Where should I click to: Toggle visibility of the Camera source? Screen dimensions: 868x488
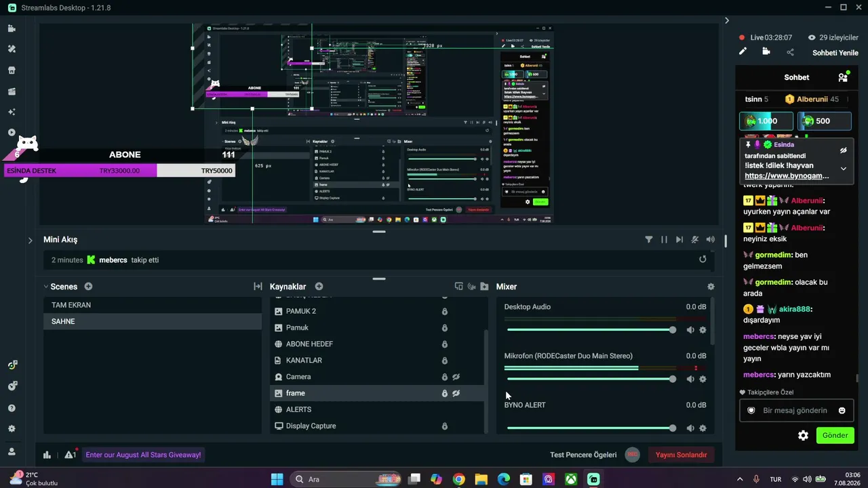click(456, 377)
